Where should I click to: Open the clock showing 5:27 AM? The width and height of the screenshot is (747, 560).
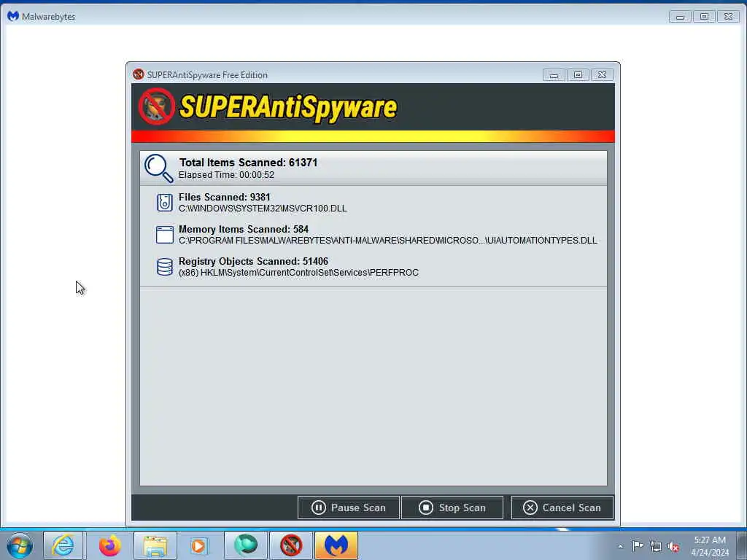[710, 546]
